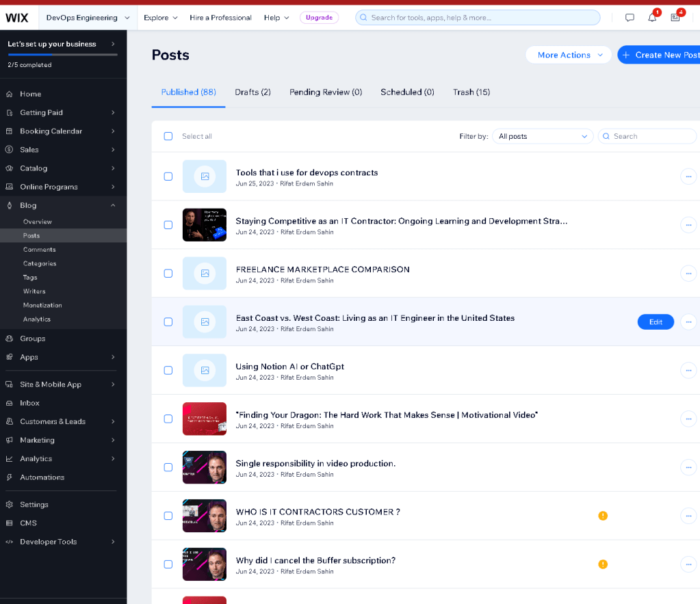Click the Upgrade button
The height and width of the screenshot is (604, 700).
pyautogui.click(x=319, y=18)
